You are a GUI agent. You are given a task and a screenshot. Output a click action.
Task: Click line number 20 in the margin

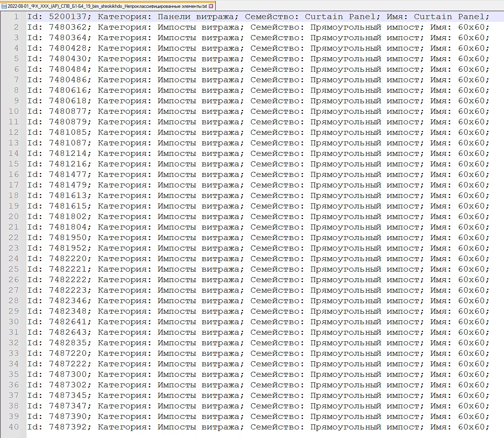coord(14,217)
